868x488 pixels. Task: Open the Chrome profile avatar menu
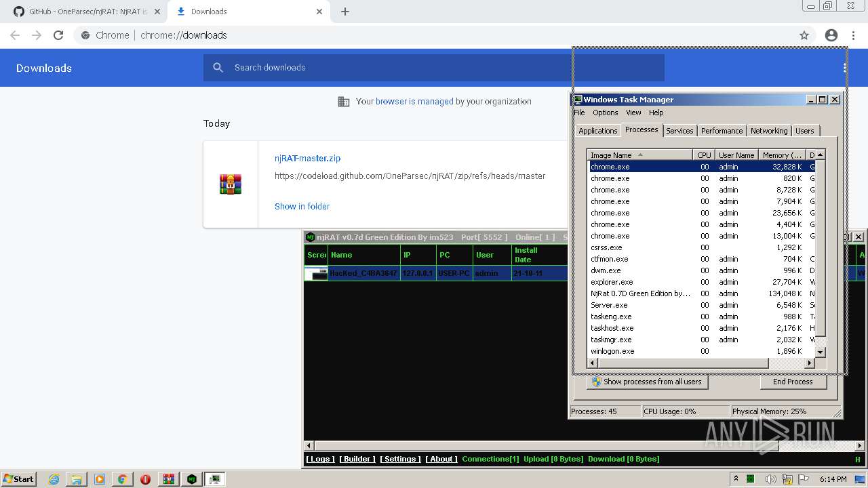(831, 35)
